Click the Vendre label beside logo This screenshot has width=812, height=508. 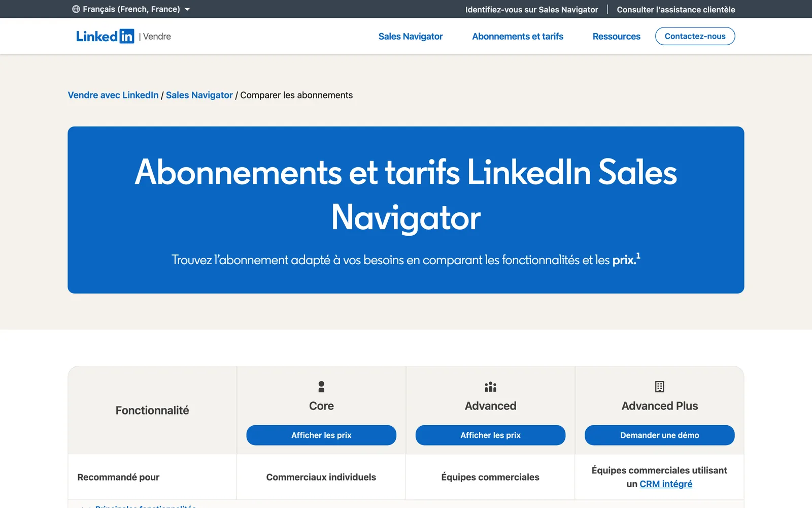[x=157, y=37]
